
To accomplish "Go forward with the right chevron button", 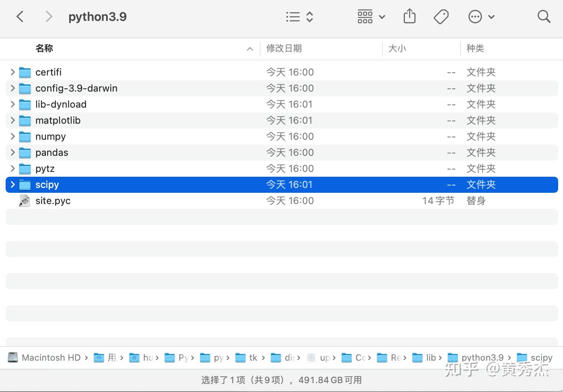I will [x=49, y=16].
